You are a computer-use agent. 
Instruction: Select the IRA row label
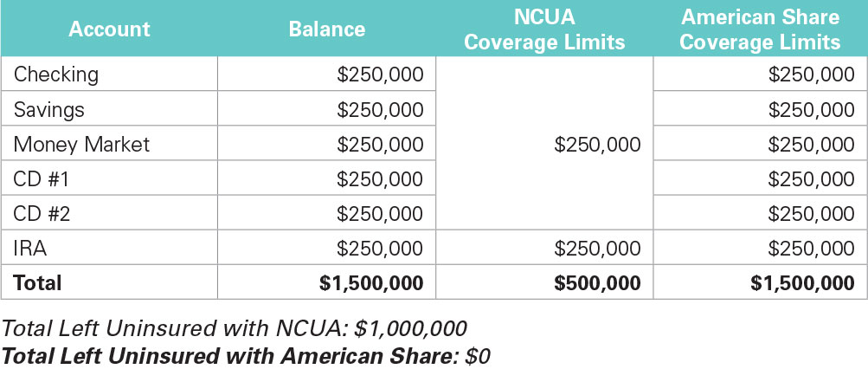click(x=30, y=249)
